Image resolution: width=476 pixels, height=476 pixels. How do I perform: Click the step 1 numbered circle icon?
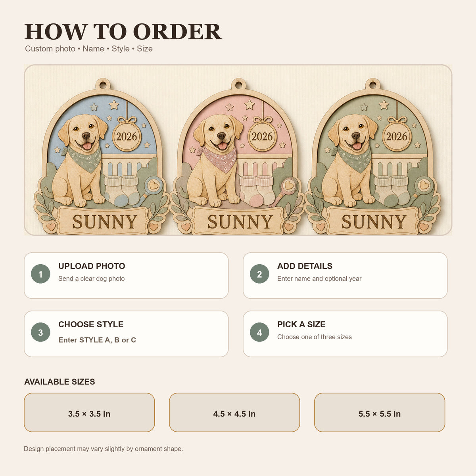[40, 274]
